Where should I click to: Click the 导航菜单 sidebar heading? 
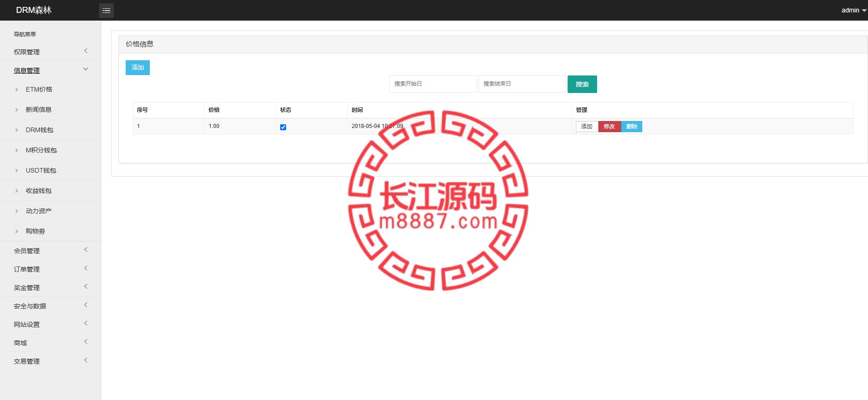[25, 34]
